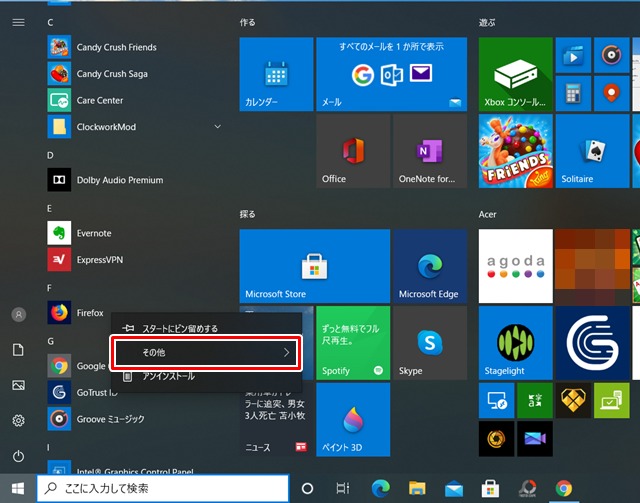The height and width of the screenshot is (503, 640).
Task: Open the その他 submenu
Action: [207, 352]
